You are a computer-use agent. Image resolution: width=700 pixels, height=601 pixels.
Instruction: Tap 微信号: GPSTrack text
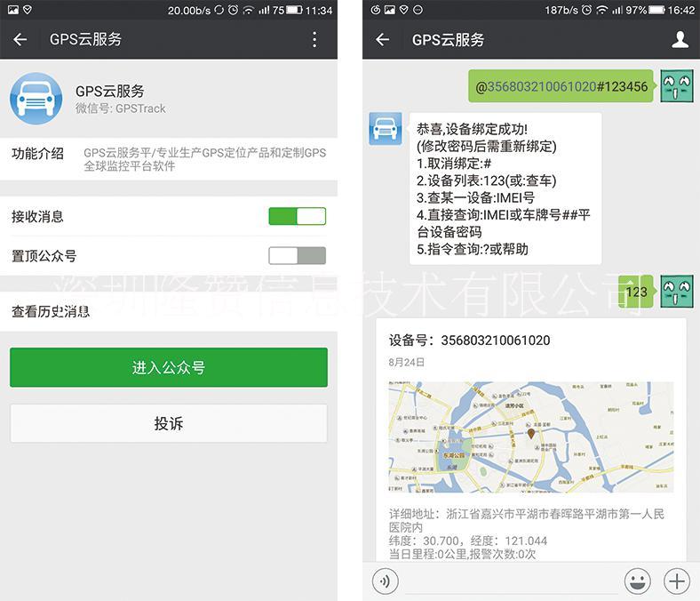click(x=121, y=108)
